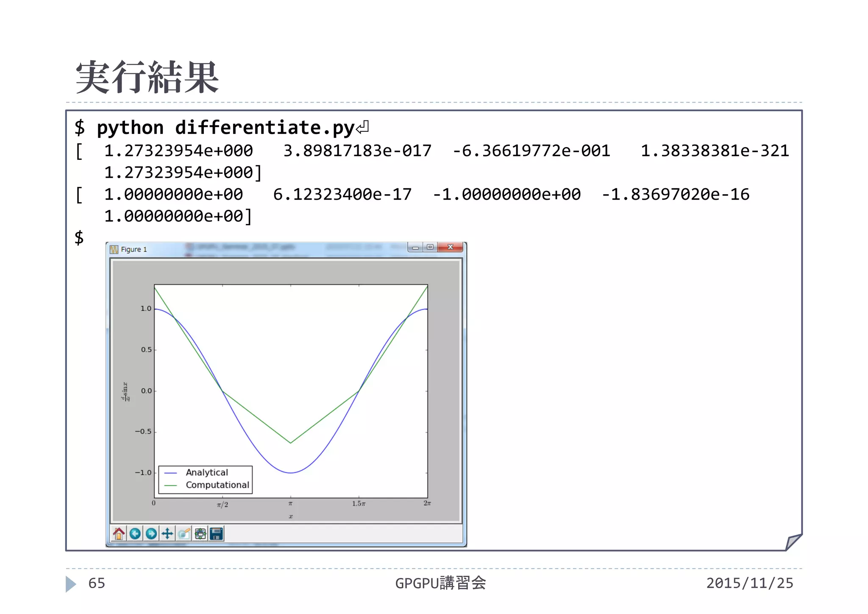Click the 1.5π x-axis tick label
Viewport: 868px width, 614px height.
pyautogui.click(x=359, y=503)
